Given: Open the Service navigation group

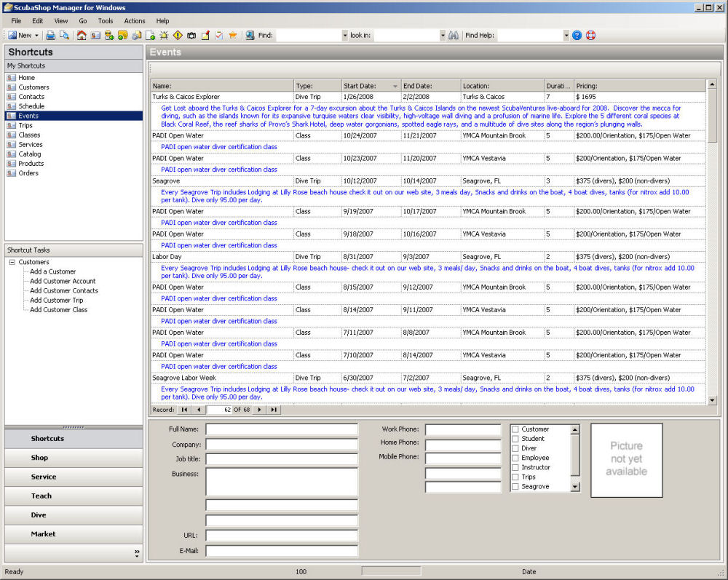Looking at the screenshot, I should click(x=74, y=477).
